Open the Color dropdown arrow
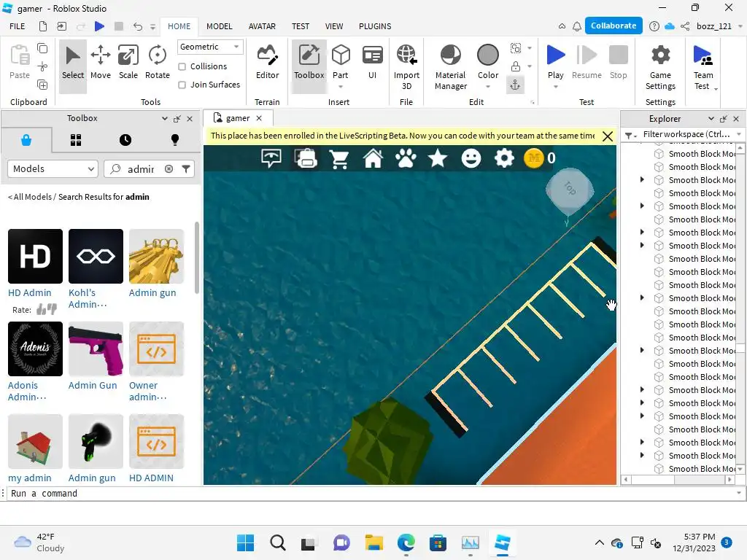747x560 pixels. (x=488, y=87)
